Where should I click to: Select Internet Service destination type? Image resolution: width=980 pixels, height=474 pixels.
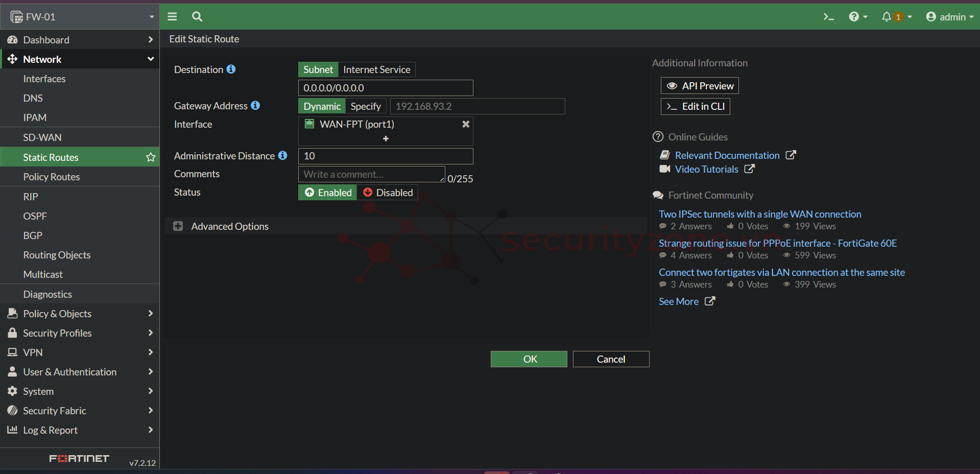pos(376,69)
